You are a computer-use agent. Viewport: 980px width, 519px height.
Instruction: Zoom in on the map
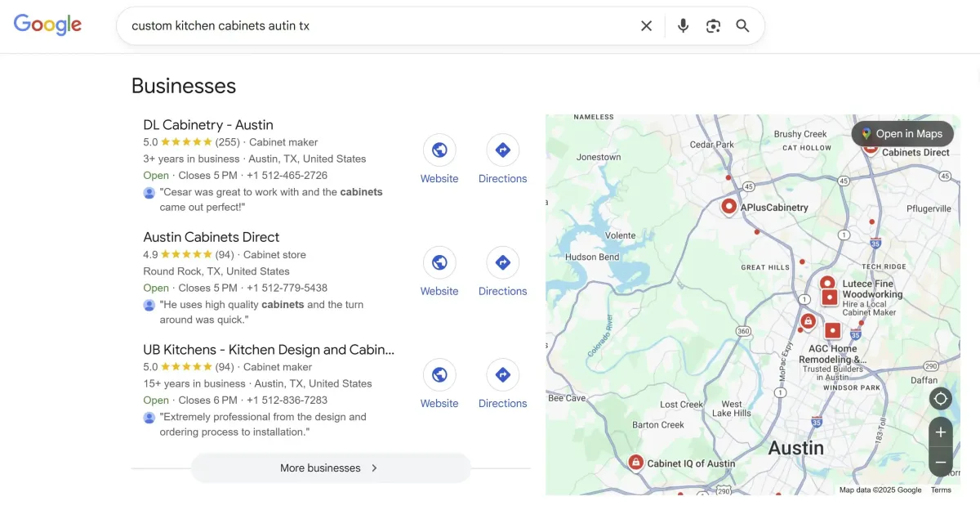[941, 432]
